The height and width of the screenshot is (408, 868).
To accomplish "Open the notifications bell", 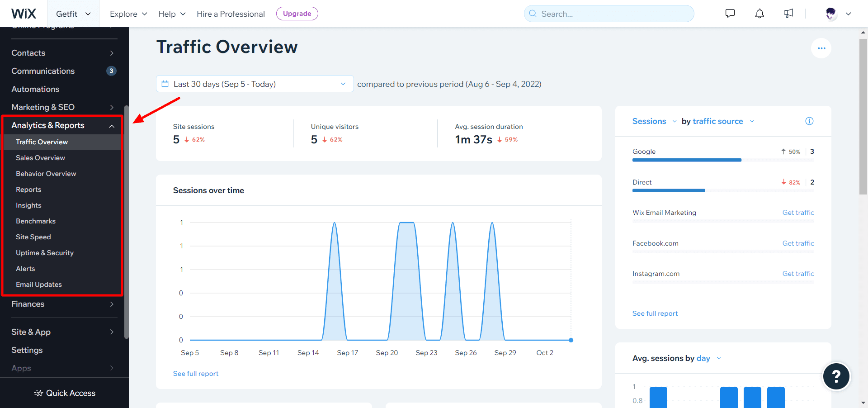I will click(759, 14).
